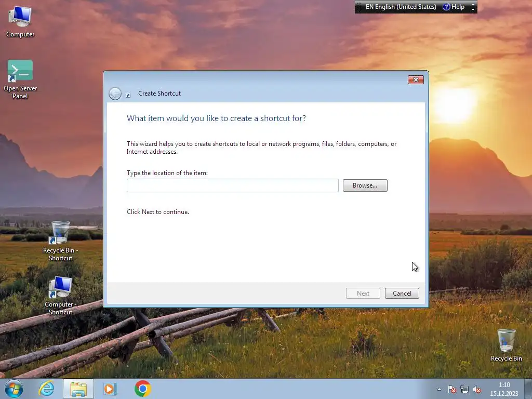Image resolution: width=532 pixels, height=399 pixels.
Task: Click the Browse... button
Action: [365, 185]
